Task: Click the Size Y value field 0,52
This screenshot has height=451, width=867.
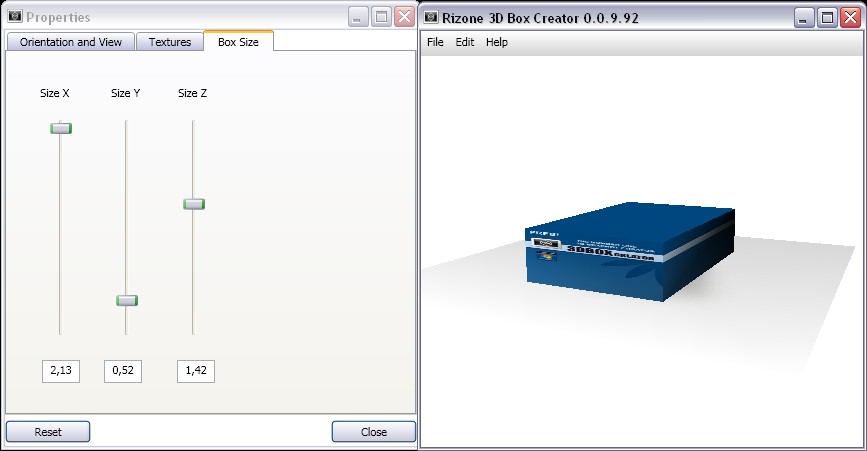Action: pyautogui.click(x=123, y=371)
